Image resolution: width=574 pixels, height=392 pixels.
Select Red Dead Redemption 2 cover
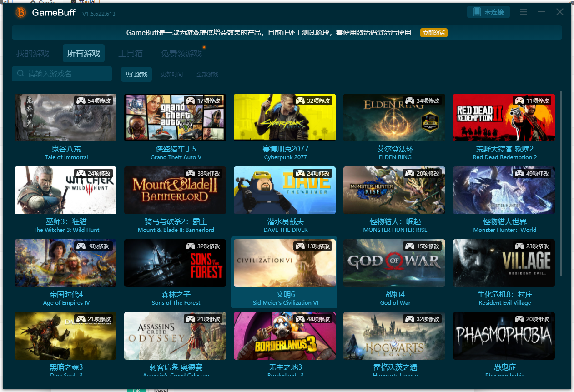pos(504,118)
